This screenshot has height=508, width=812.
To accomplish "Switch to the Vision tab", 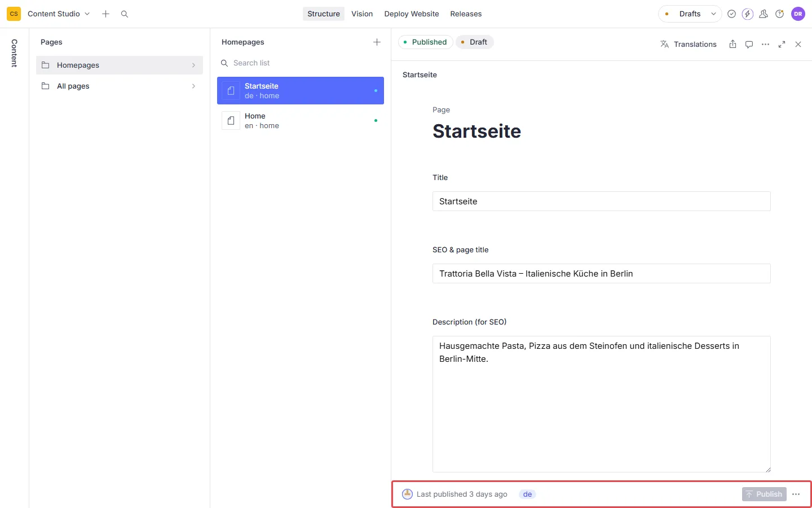I will pos(362,14).
